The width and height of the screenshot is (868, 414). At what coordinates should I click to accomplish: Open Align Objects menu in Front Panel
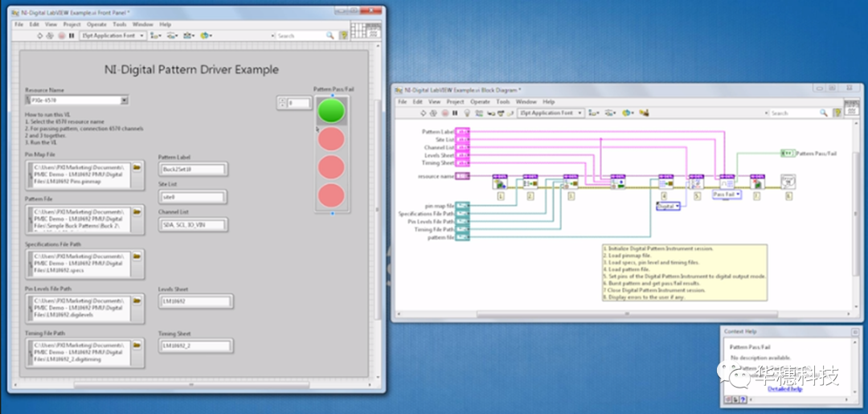[x=156, y=35]
